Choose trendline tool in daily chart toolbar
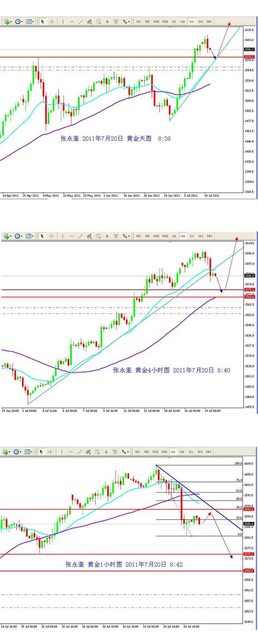Viewport: 258px width, 644px height. [81, 21]
